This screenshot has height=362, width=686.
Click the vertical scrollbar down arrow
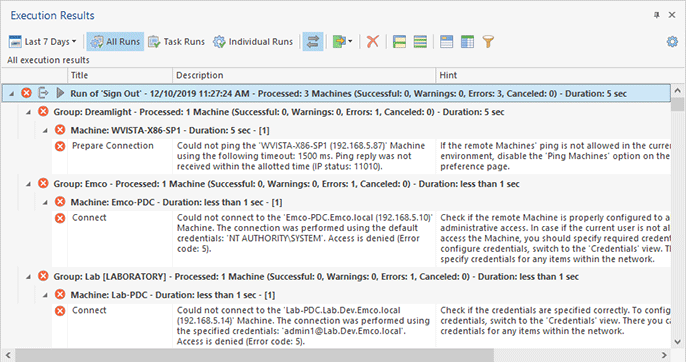[678, 342]
